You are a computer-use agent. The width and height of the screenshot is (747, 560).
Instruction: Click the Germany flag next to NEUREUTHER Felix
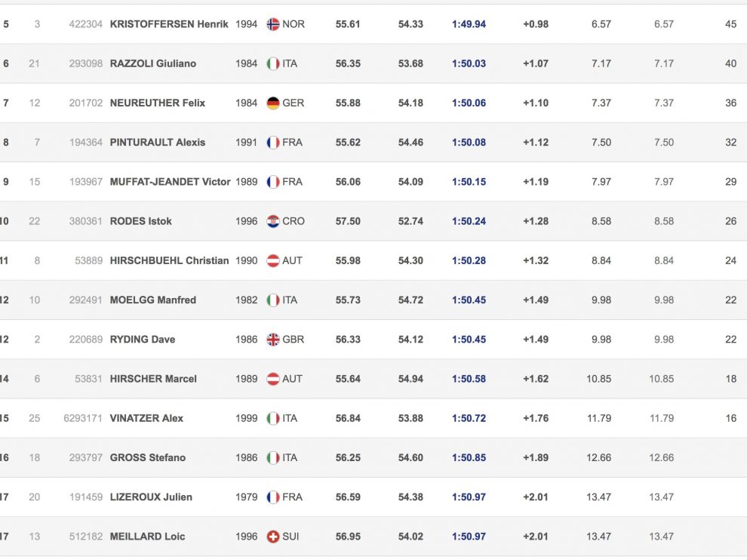273,103
